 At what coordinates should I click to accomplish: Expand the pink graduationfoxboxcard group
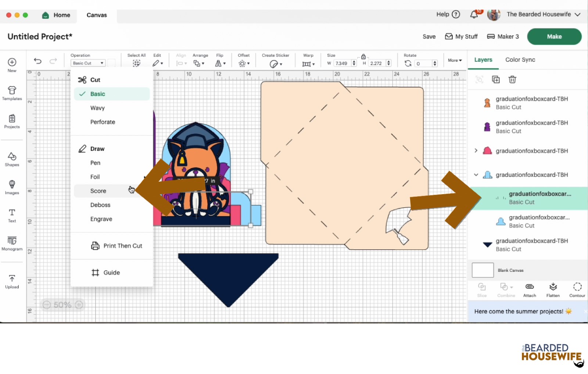coord(476,151)
